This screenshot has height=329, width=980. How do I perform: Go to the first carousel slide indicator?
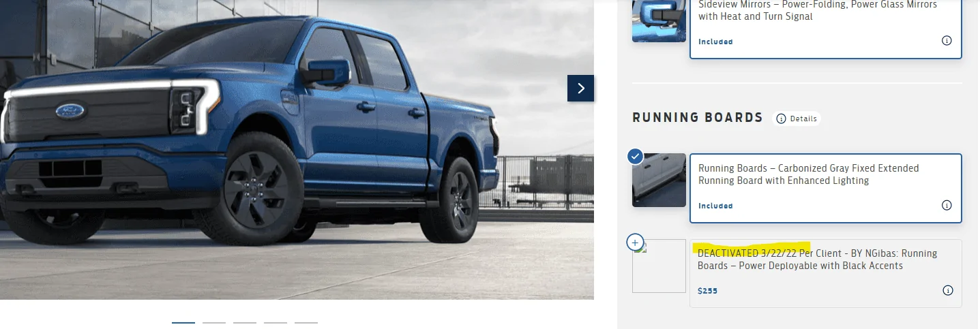(x=183, y=322)
